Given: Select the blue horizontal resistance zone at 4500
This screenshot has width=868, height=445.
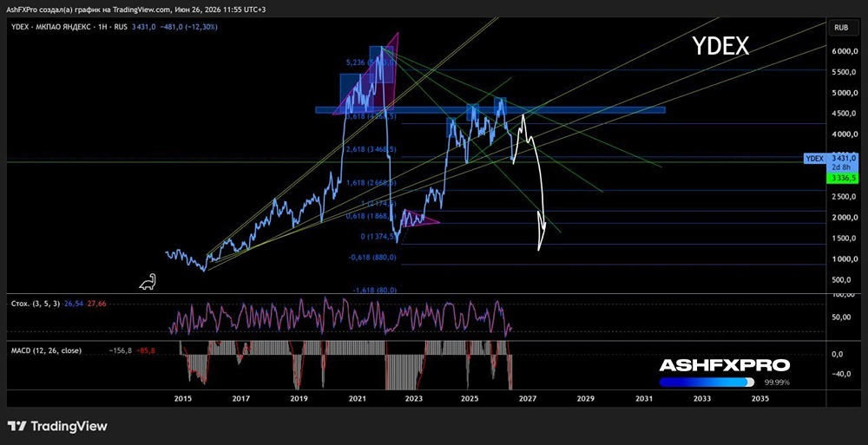Looking at the screenshot, I should (490, 110).
